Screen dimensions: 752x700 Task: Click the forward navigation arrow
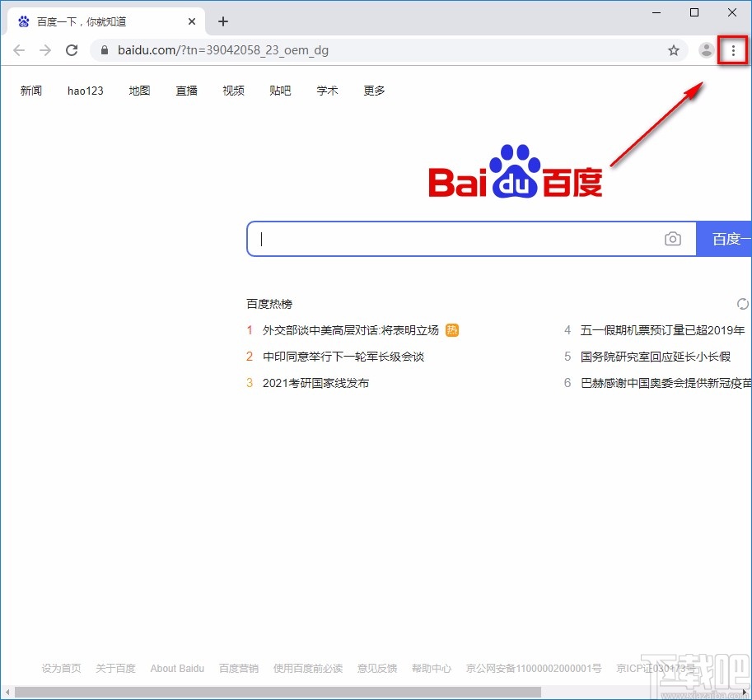tap(45, 49)
